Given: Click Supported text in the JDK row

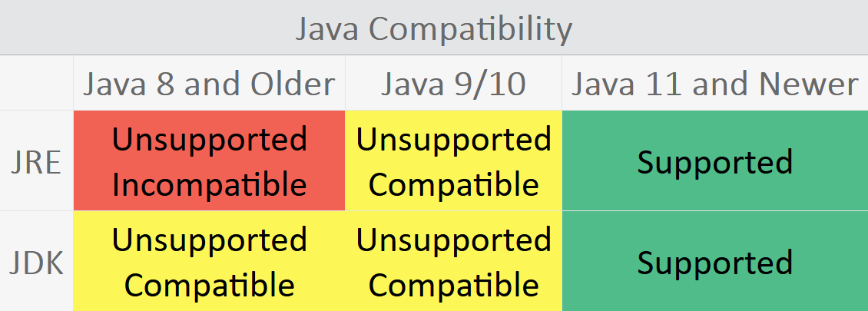Looking at the screenshot, I should pyautogui.click(x=715, y=263).
